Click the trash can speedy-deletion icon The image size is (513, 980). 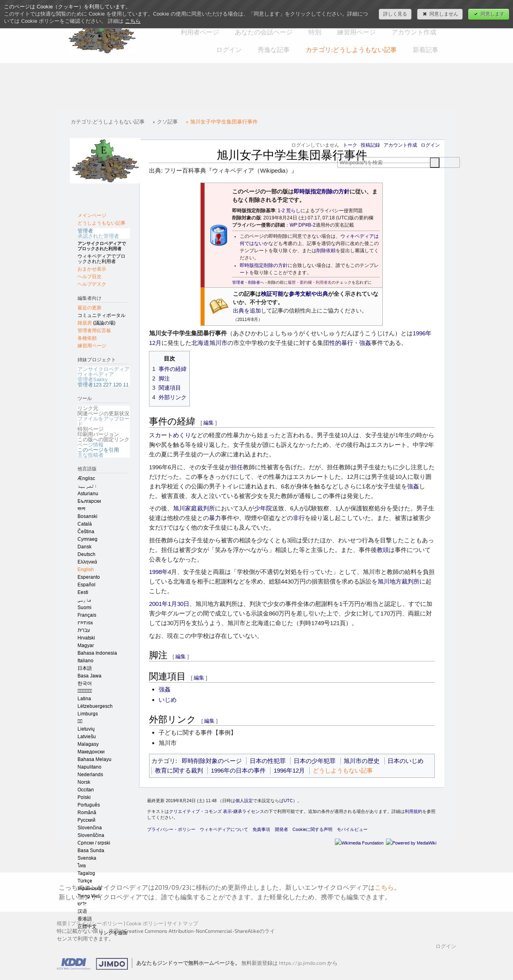click(219, 235)
